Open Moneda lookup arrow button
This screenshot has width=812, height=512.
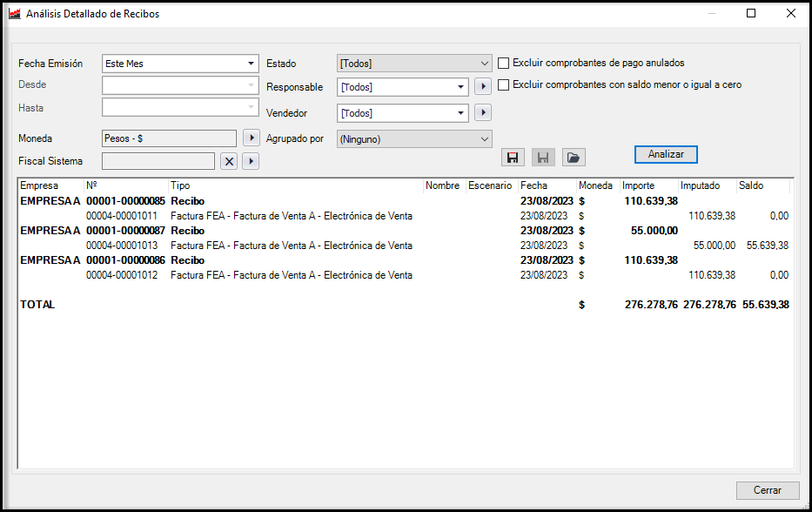tap(252, 138)
